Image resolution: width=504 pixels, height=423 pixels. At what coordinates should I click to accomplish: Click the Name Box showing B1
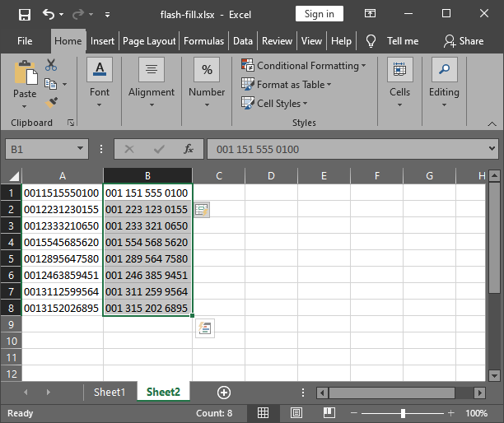click(x=40, y=149)
